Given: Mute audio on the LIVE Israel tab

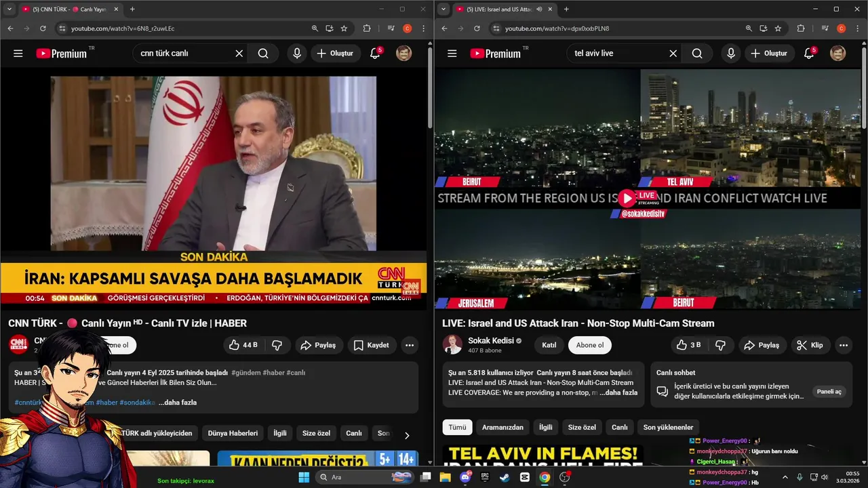Looking at the screenshot, I should [539, 9].
